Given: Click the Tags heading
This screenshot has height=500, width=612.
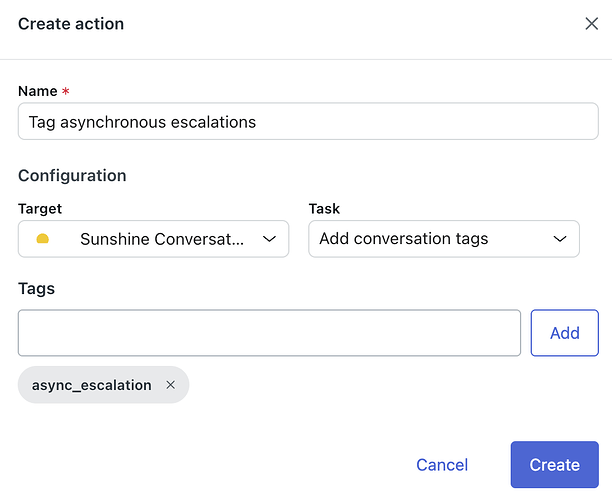Looking at the screenshot, I should point(36,289).
